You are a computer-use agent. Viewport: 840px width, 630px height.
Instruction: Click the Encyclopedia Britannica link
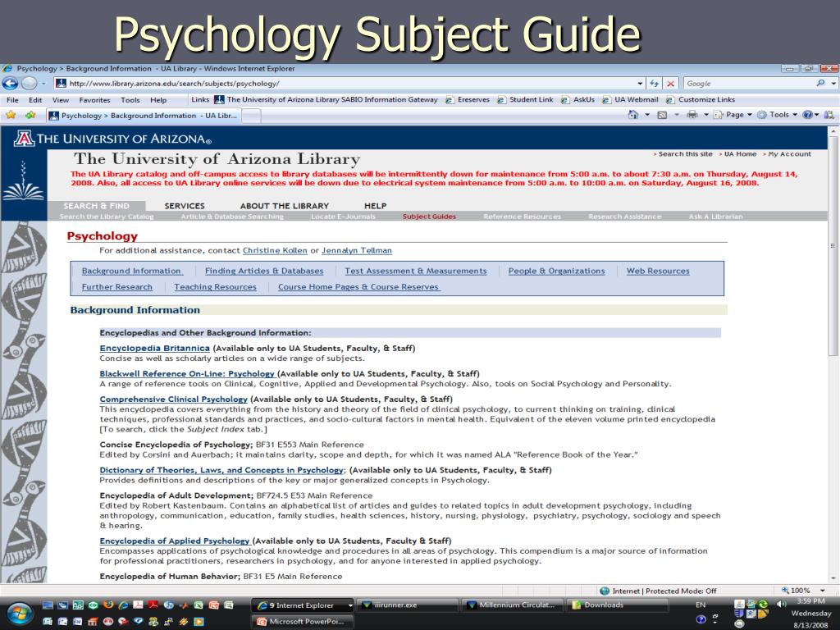[x=154, y=348]
